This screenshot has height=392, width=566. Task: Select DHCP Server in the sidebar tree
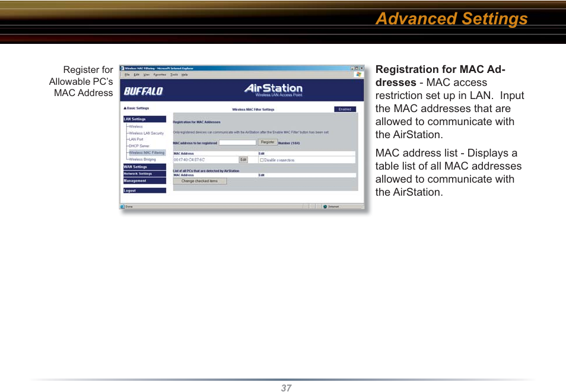[x=139, y=146]
